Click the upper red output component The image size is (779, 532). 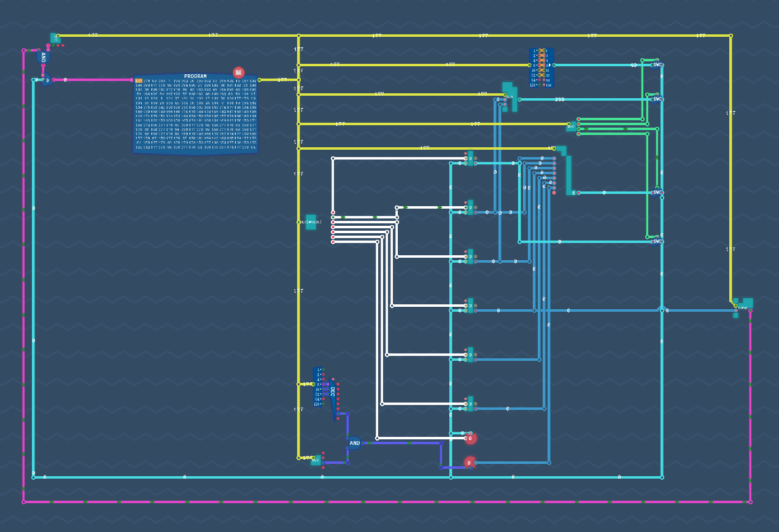[x=470, y=438]
